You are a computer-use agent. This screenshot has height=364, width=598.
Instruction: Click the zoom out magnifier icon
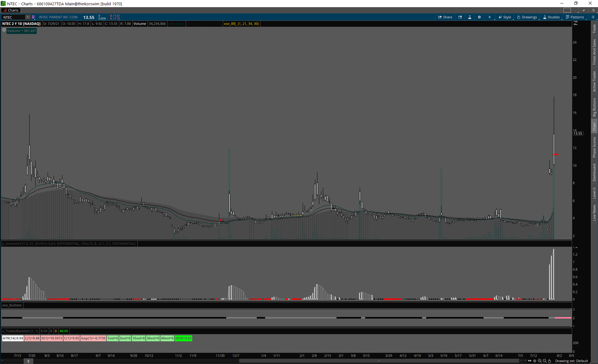(545, 361)
